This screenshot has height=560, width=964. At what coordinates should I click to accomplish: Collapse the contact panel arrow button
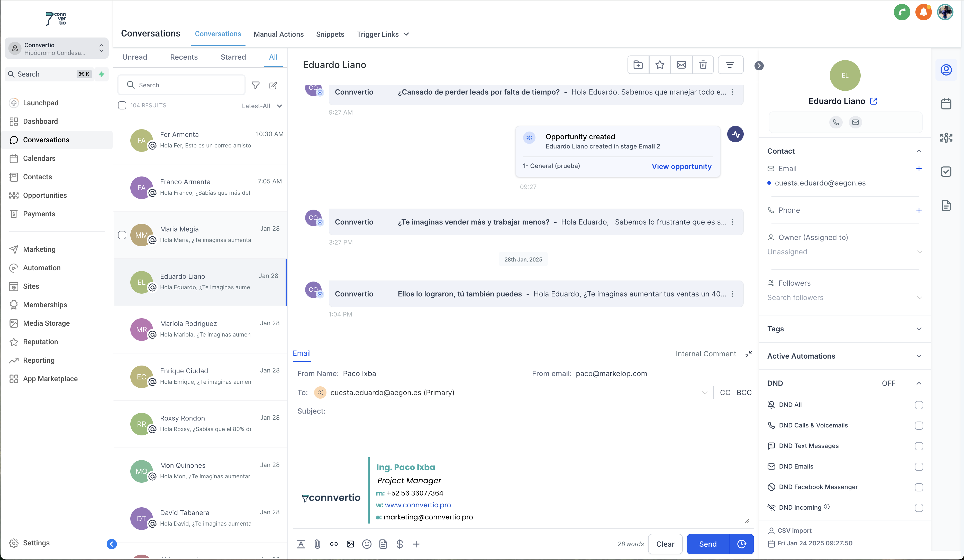point(759,66)
